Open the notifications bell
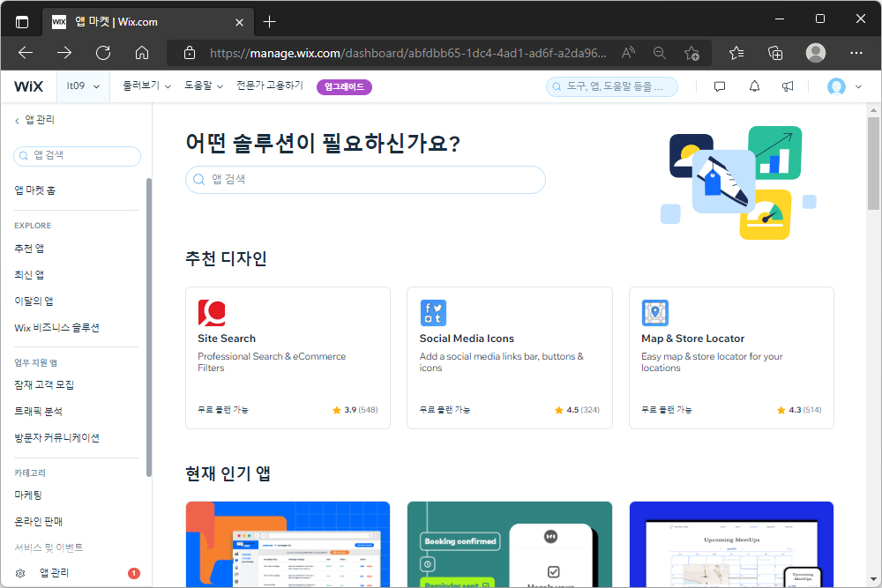This screenshot has width=882, height=588. coord(754,86)
